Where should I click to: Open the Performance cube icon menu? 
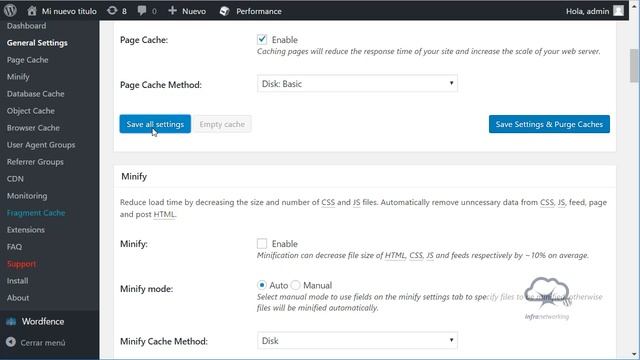tap(224, 11)
